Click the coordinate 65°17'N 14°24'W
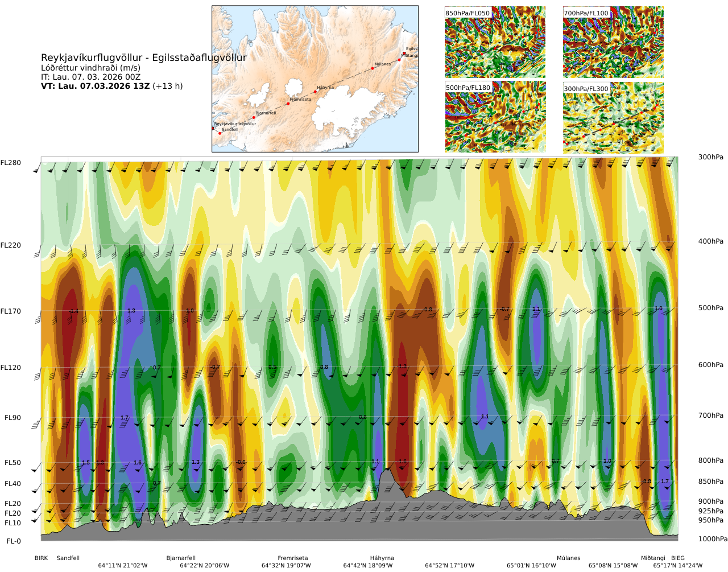This screenshot has height=572, width=728. (678, 566)
